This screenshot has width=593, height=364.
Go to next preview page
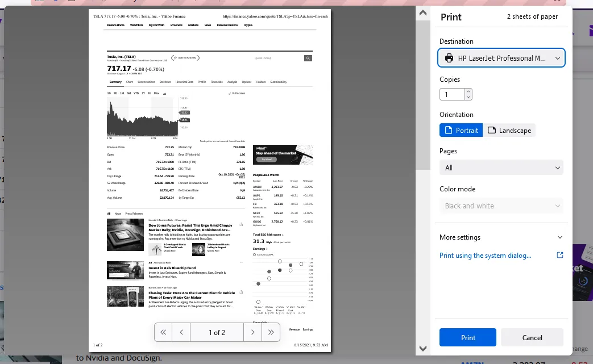(x=252, y=332)
